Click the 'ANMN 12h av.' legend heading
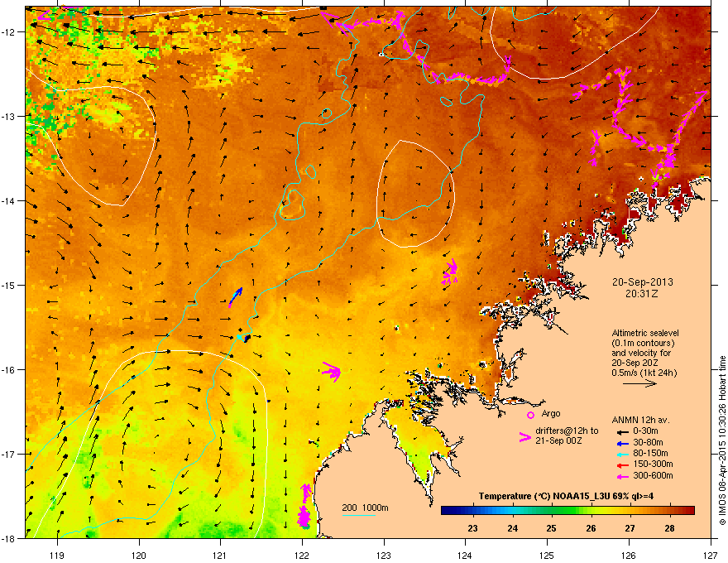 pos(640,421)
